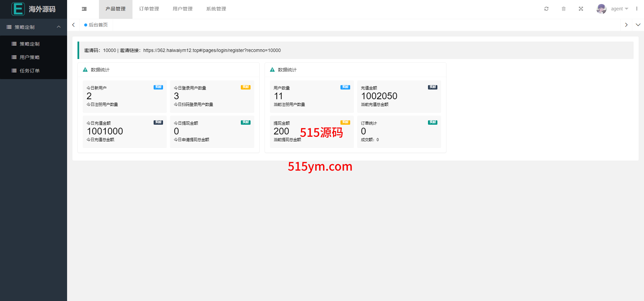Open the vertical more-options menu icon
Image resolution: width=644 pixels, height=301 pixels.
click(637, 9)
